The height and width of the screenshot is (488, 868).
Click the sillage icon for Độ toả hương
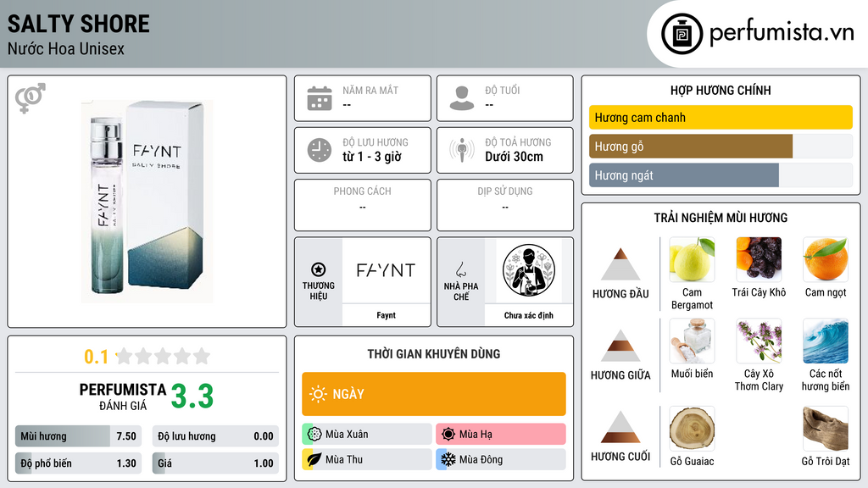[462, 150]
